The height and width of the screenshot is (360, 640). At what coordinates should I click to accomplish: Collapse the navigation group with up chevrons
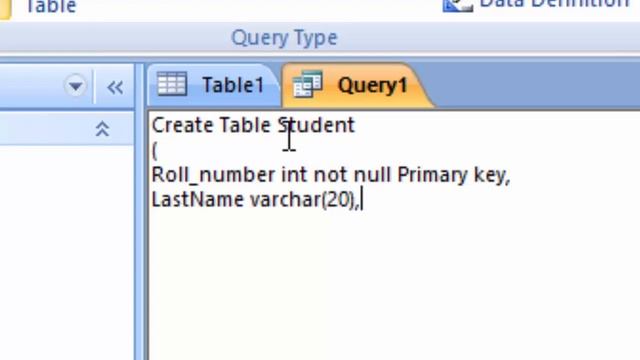(x=102, y=129)
